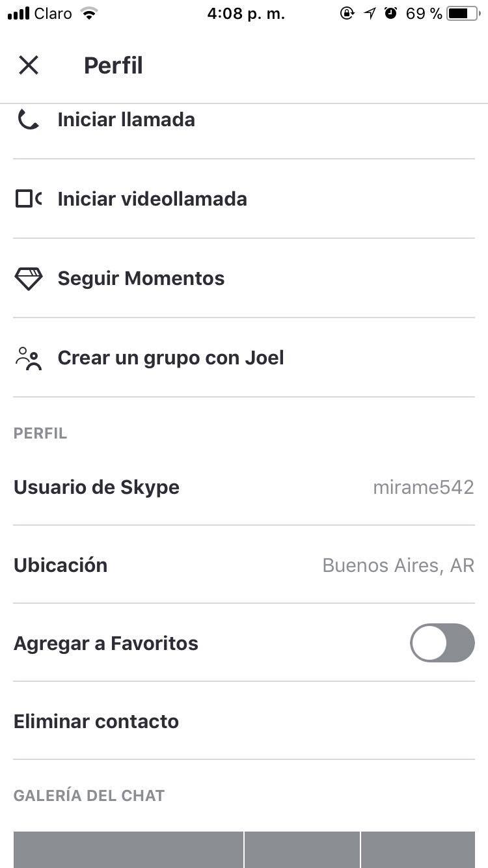Select Iniciar llamada option
488x868 pixels.
point(244,120)
